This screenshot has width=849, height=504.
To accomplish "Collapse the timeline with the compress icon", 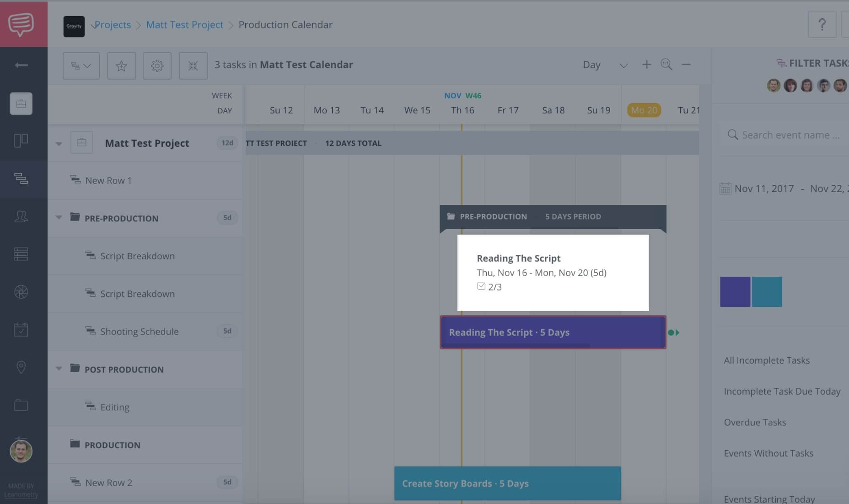I will click(x=193, y=65).
